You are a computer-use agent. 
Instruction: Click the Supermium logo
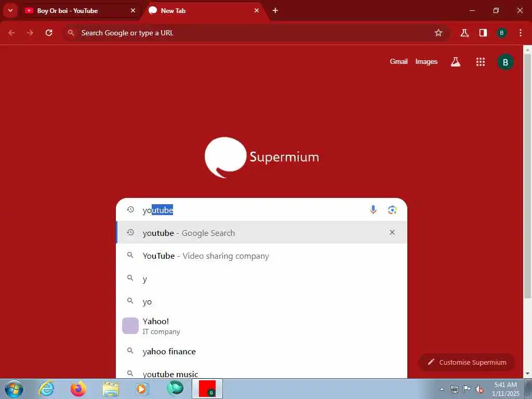(x=262, y=157)
